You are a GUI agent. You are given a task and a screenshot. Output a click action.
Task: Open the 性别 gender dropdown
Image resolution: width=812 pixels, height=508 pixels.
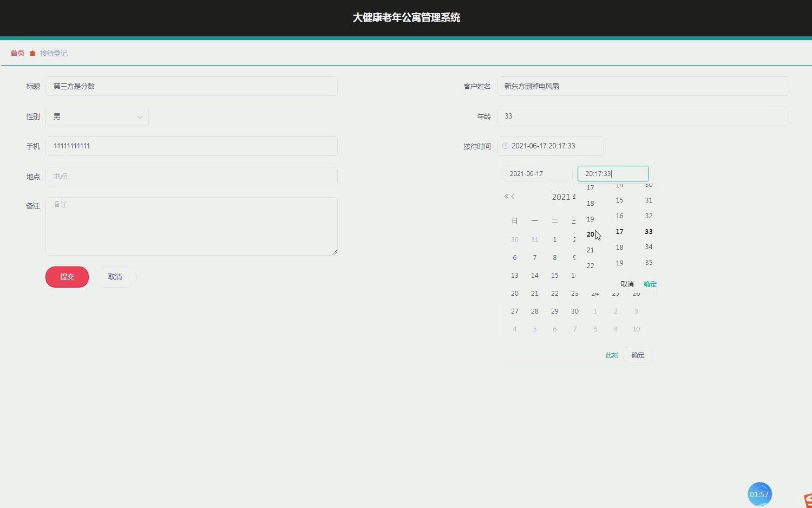point(97,116)
